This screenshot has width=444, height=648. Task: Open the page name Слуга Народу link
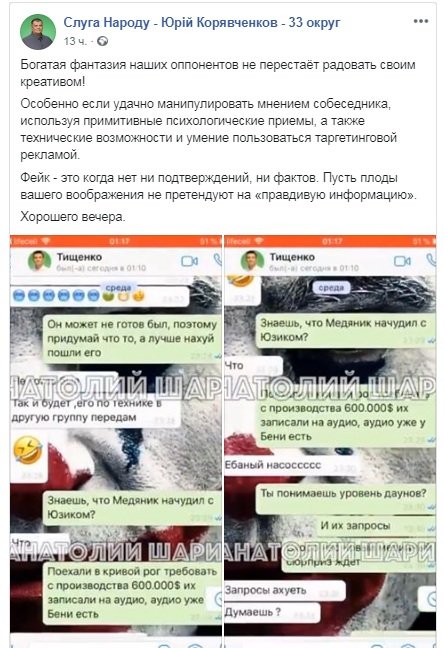point(201,22)
